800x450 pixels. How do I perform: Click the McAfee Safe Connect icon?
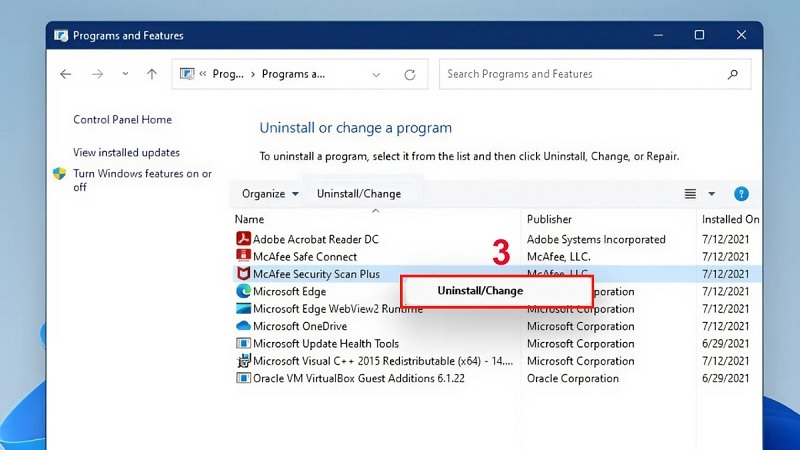[243, 256]
